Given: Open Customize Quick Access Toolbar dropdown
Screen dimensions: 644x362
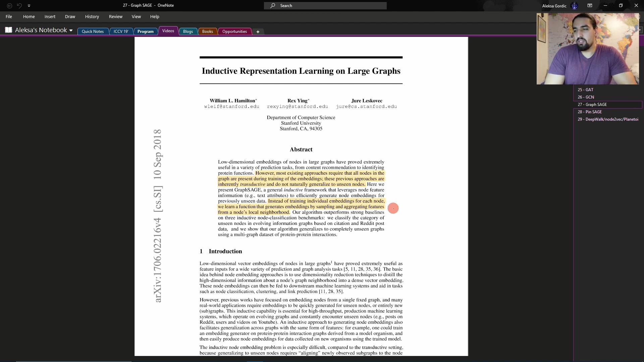Looking at the screenshot, I should (29, 6).
